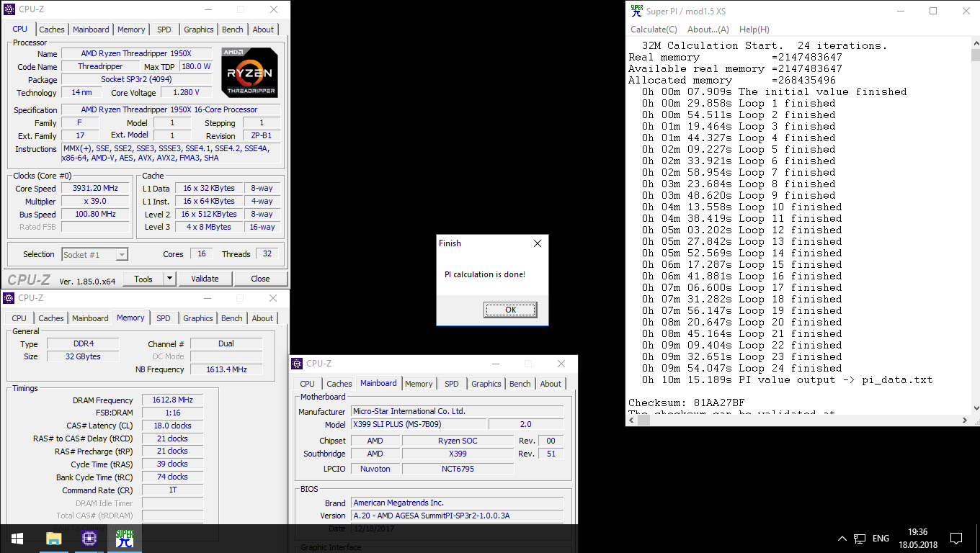Open File Explorer from the taskbar
Image resolution: width=980 pixels, height=553 pixels.
[x=53, y=538]
